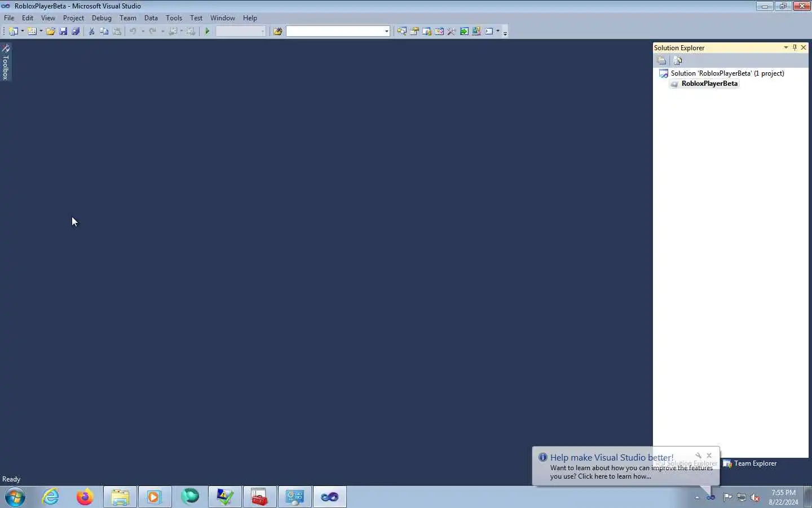Click the info icon in the notification balloon

pos(542,457)
